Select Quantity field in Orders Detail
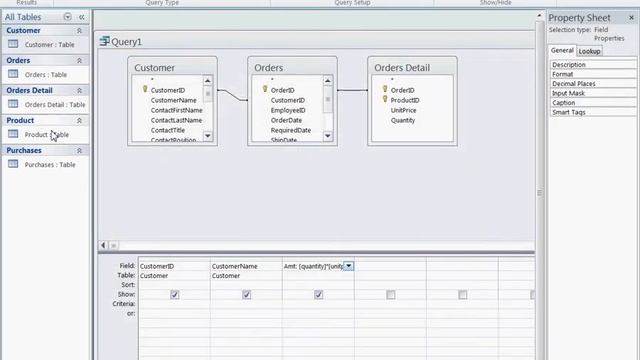This screenshot has height=360, width=640. point(403,120)
